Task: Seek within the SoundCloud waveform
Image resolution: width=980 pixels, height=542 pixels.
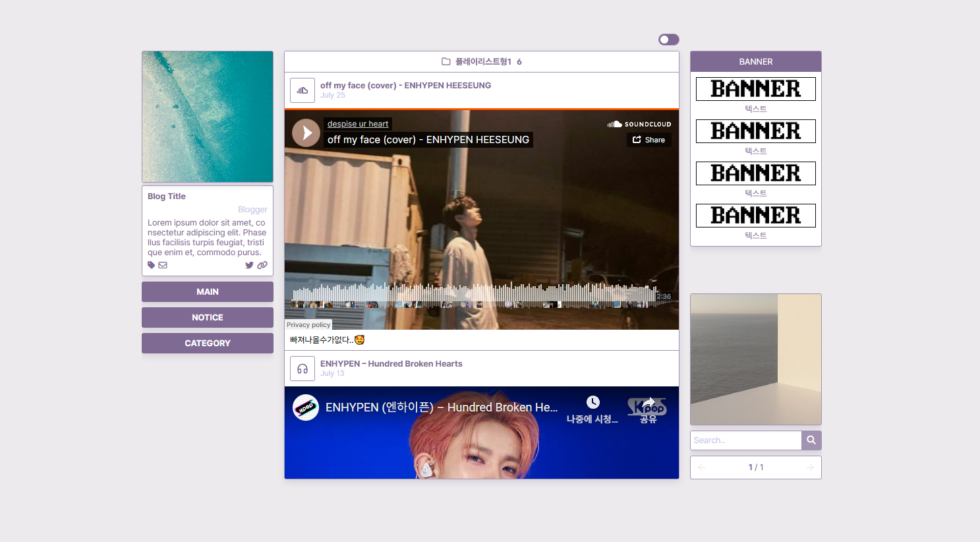Action: tap(473, 295)
